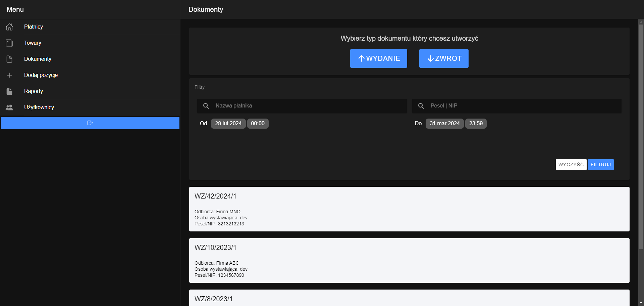Click the logout icon on the blue bar

pyautogui.click(x=90, y=123)
